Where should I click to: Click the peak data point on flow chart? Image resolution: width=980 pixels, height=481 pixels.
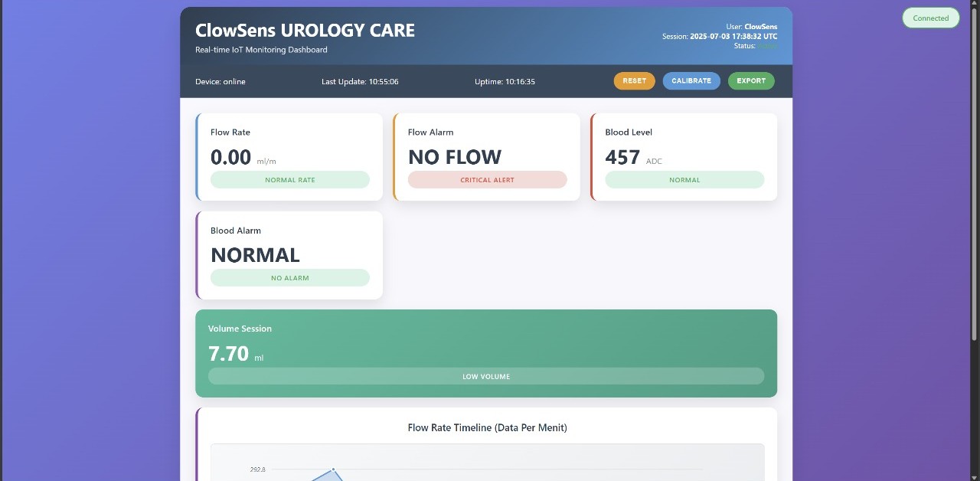tap(333, 469)
